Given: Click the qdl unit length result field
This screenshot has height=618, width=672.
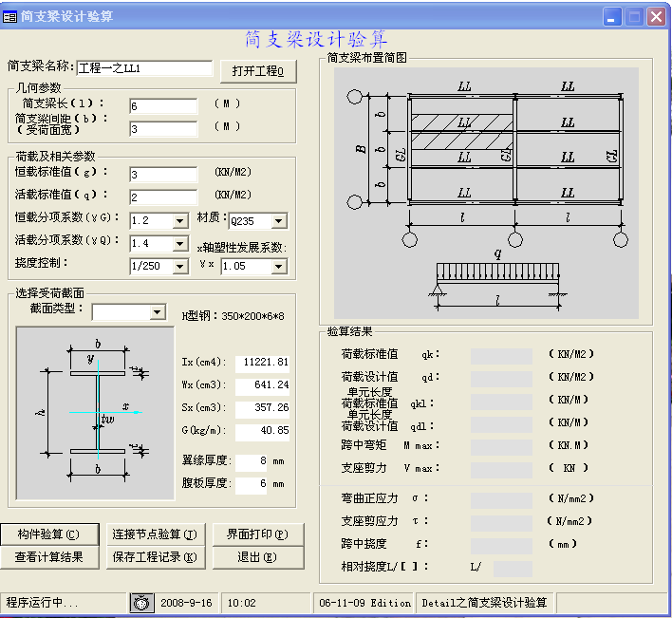Looking at the screenshot, I should [501, 424].
